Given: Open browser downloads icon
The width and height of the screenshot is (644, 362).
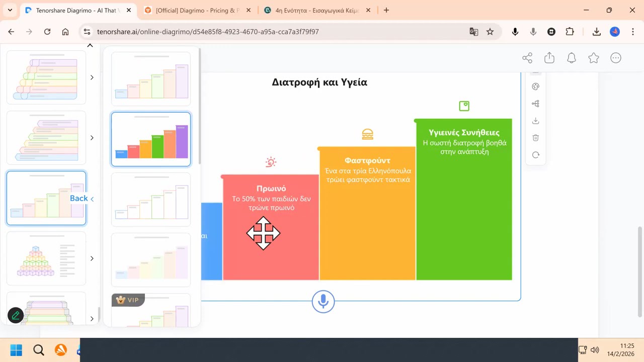Looking at the screenshot, I should 596,32.
